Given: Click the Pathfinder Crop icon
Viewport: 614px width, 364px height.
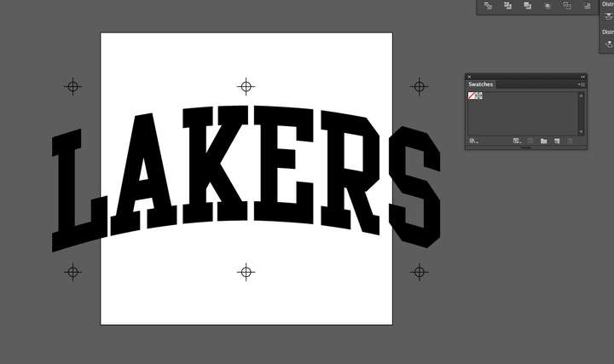Looking at the screenshot, I should 547,6.
